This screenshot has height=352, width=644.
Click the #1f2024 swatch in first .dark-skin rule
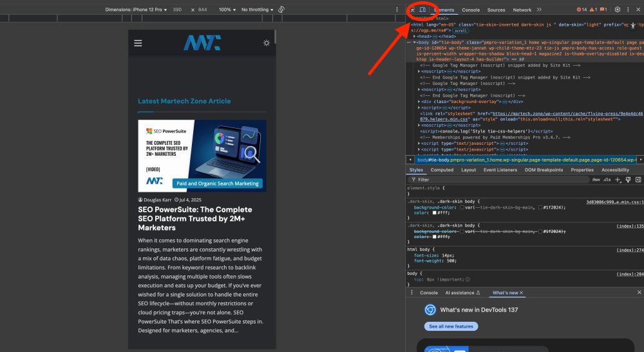click(540, 208)
